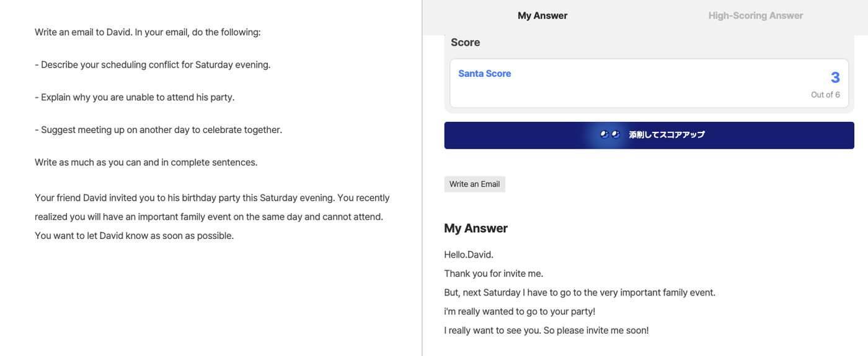Click the Score heading
This screenshot has height=356, width=868.
point(466,42)
